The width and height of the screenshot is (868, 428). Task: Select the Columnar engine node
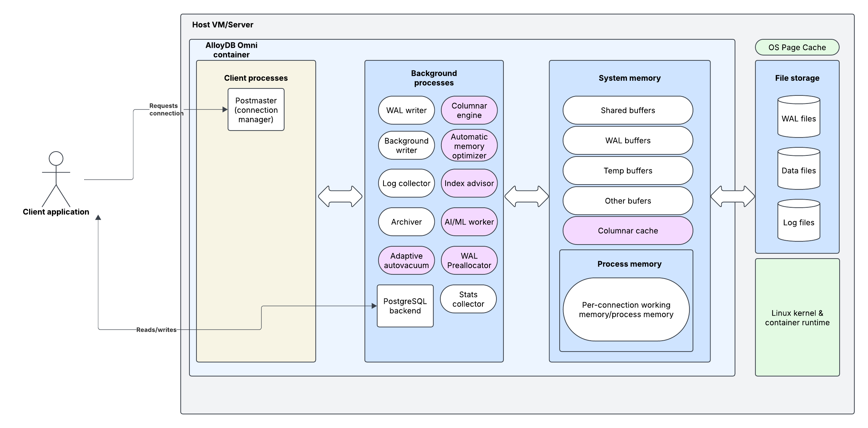469,111
